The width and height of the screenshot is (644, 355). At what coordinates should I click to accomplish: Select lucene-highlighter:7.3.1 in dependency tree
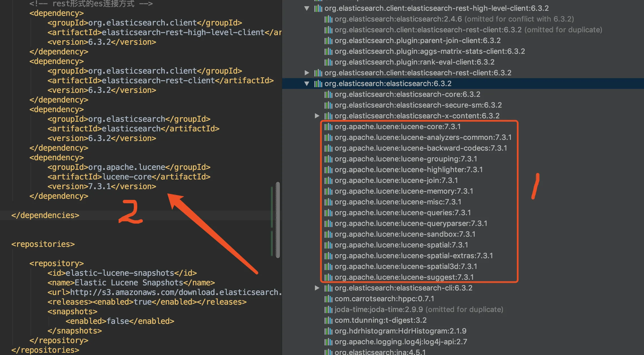pyautogui.click(x=409, y=170)
